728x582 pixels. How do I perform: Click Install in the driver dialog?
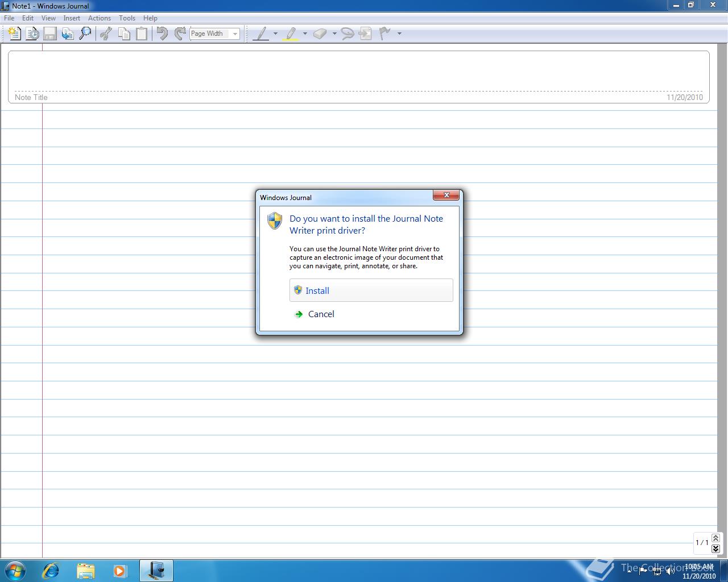pyautogui.click(x=371, y=290)
